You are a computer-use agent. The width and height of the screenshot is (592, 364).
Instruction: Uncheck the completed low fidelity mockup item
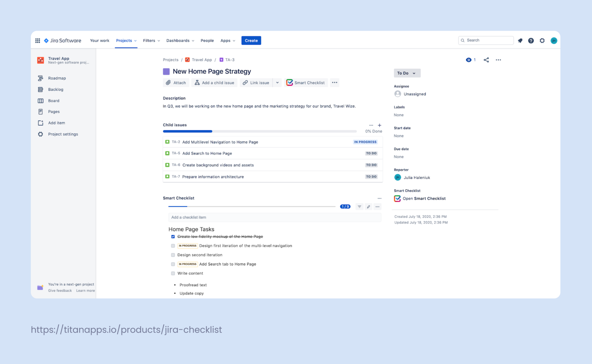point(173,236)
